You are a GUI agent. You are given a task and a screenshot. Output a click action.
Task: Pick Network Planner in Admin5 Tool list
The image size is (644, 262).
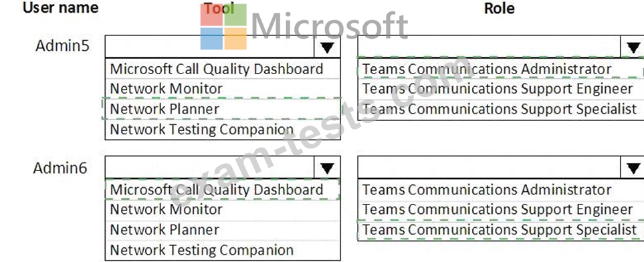coord(223,109)
